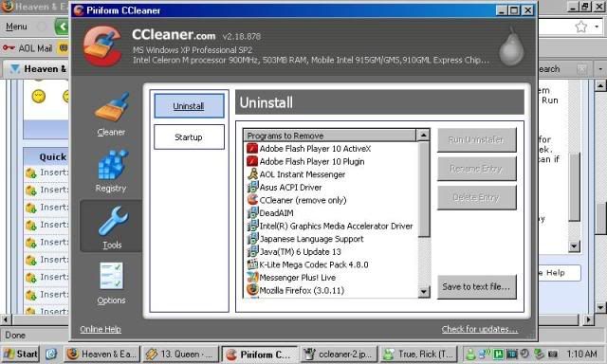Viewport: 607px width, 364px height.
Task: Click the green back arrow in browser
Action: 62,27
